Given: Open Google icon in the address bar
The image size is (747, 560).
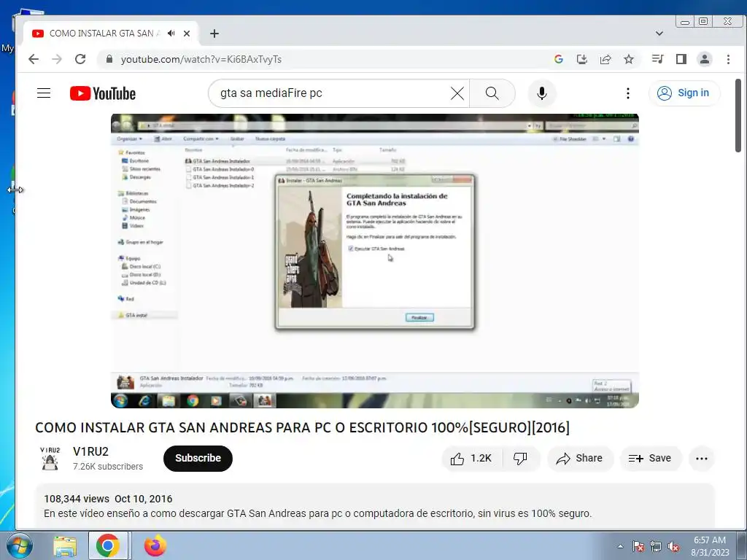Looking at the screenshot, I should 559,59.
